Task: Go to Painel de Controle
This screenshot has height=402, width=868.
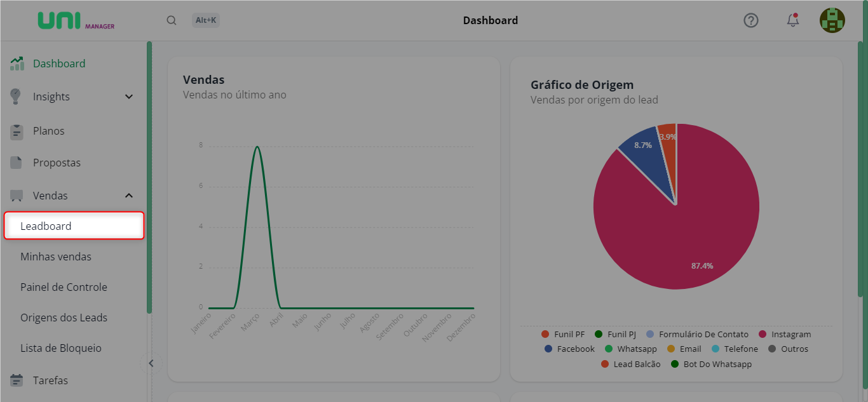Action: coord(64,287)
